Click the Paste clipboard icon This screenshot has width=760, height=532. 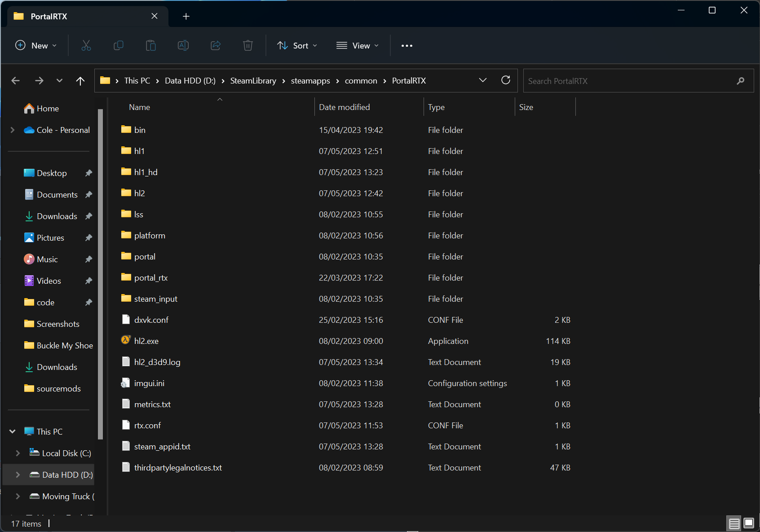click(151, 45)
